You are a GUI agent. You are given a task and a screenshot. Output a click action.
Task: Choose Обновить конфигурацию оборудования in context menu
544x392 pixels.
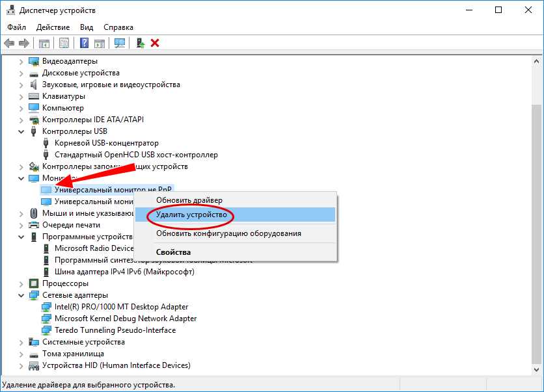(x=235, y=233)
